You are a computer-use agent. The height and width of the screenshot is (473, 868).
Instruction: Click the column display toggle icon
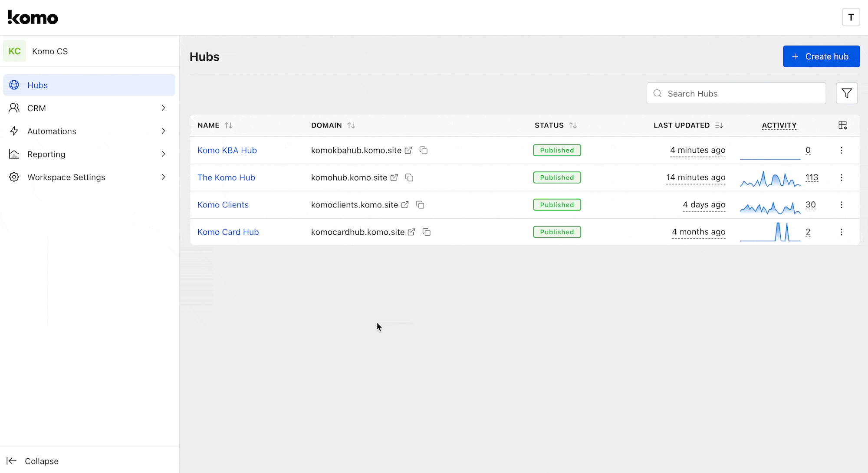coord(843,125)
